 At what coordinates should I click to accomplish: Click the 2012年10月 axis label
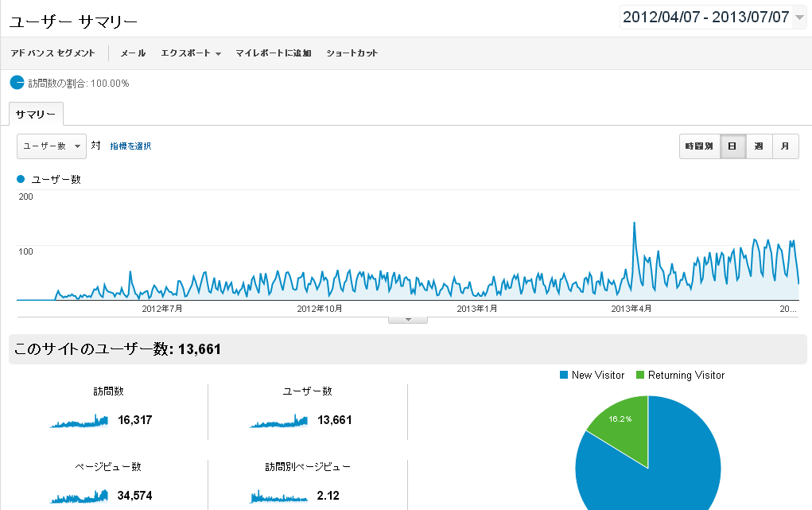[320, 309]
